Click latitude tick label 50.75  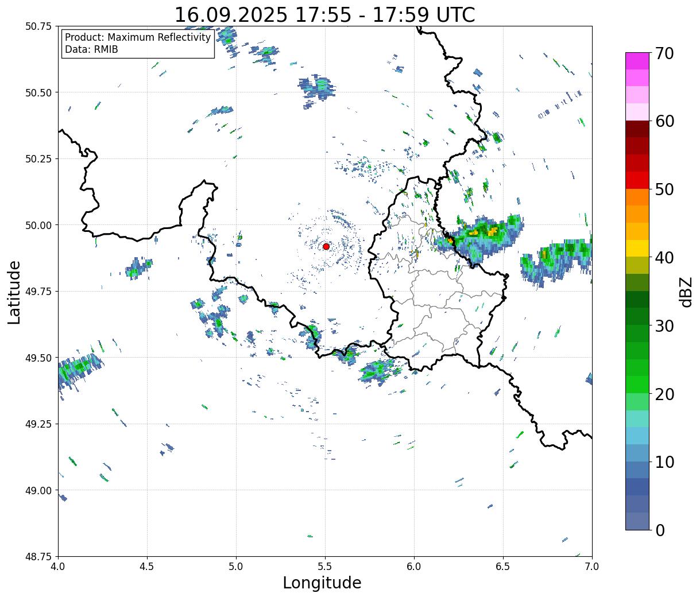(38, 26)
